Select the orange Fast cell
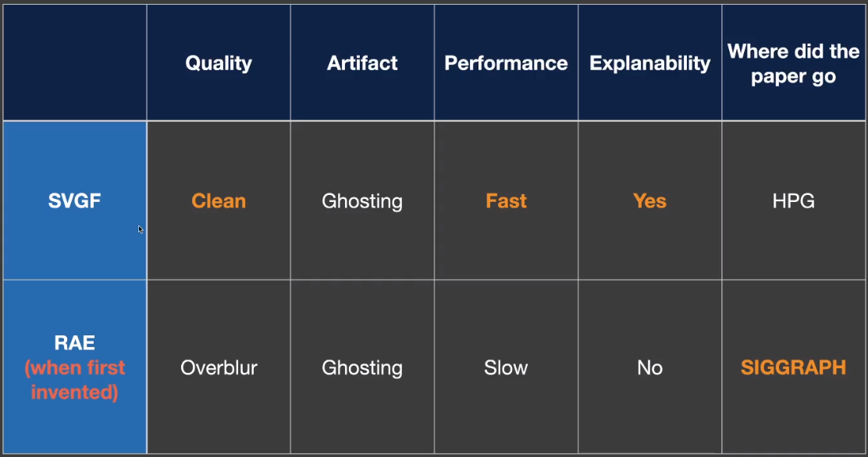Viewport: 868px width, 457px height. pos(506,201)
